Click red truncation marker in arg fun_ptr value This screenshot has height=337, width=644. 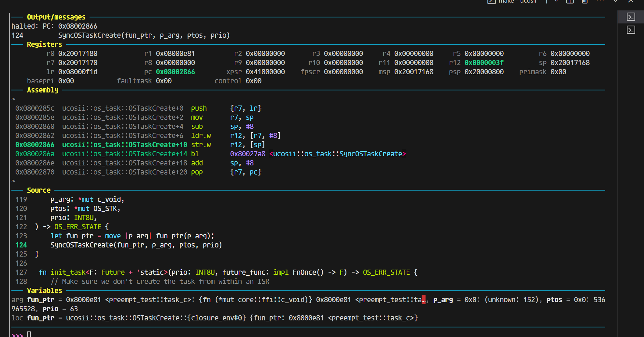point(423,300)
